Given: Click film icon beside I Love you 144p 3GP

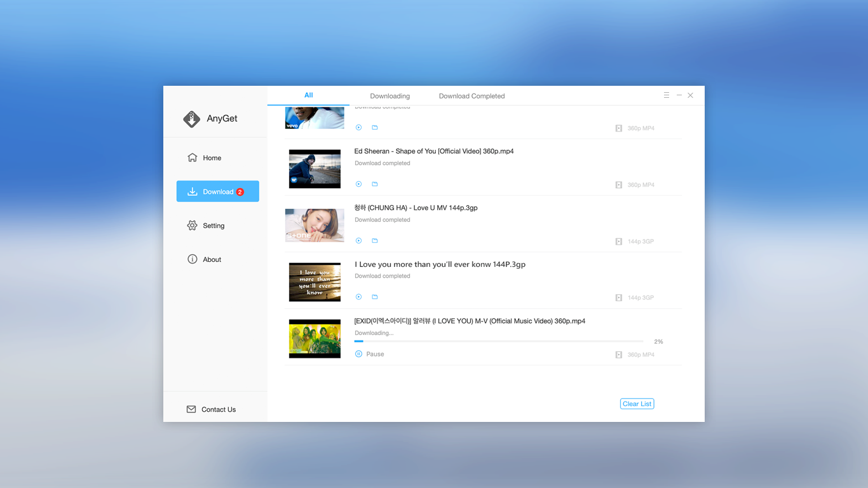Looking at the screenshot, I should click(618, 297).
